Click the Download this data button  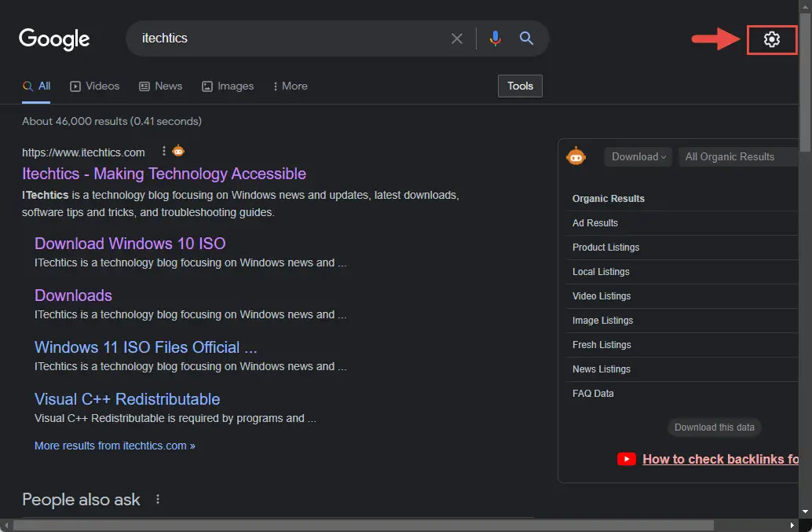(x=714, y=427)
